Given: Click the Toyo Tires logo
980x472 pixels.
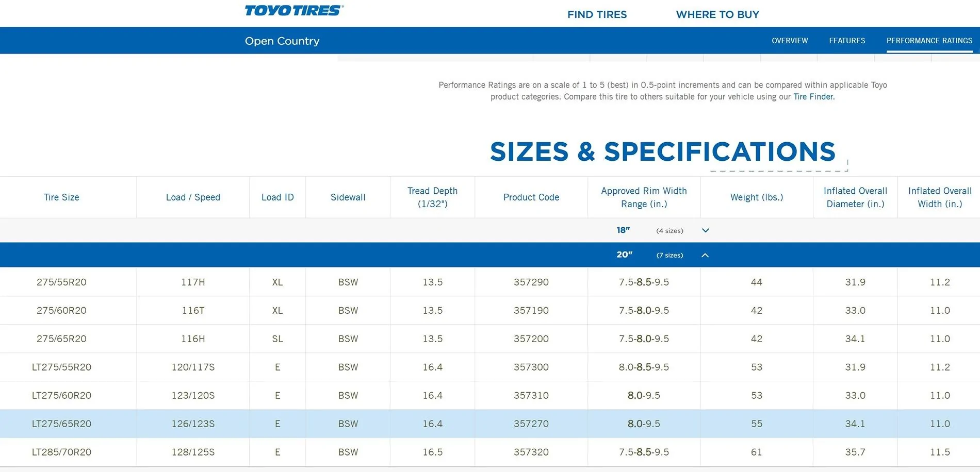Looking at the screenshot, I should (x=294, y=11).
